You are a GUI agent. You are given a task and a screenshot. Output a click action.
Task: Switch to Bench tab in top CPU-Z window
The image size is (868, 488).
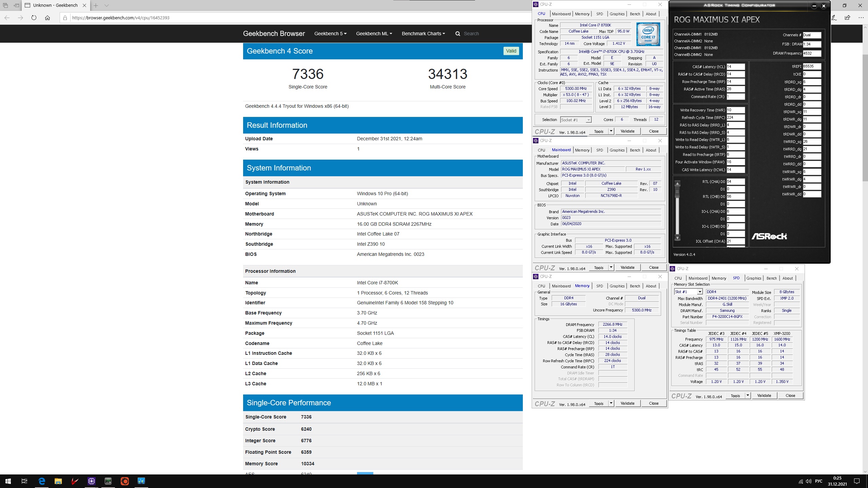point(635,14)
